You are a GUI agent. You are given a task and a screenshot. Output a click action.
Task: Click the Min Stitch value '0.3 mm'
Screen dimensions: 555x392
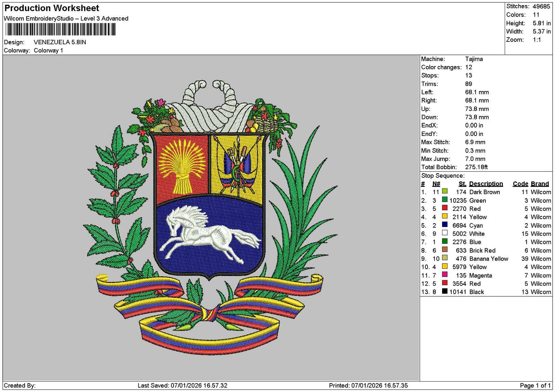475,151
